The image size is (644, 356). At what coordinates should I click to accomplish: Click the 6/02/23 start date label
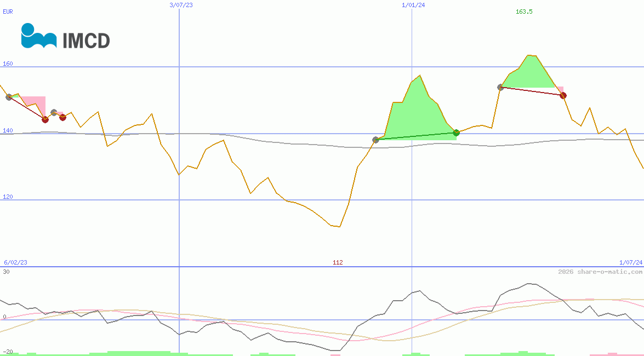15,262
